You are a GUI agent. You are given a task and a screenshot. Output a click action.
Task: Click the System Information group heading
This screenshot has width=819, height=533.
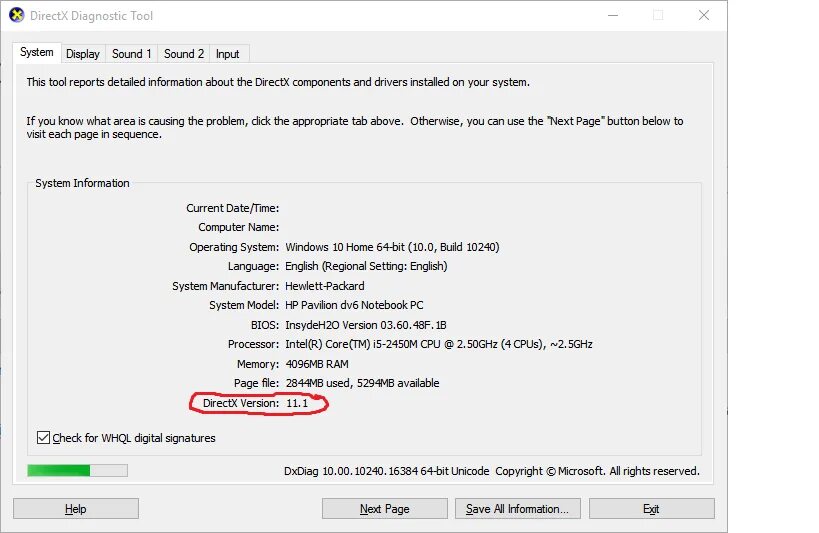pyautogui.click(x=82, y=183)
